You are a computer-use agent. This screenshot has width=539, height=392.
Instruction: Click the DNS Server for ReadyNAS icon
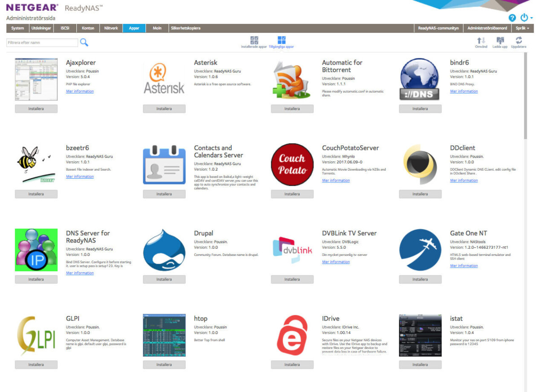[x=36, y=250]
